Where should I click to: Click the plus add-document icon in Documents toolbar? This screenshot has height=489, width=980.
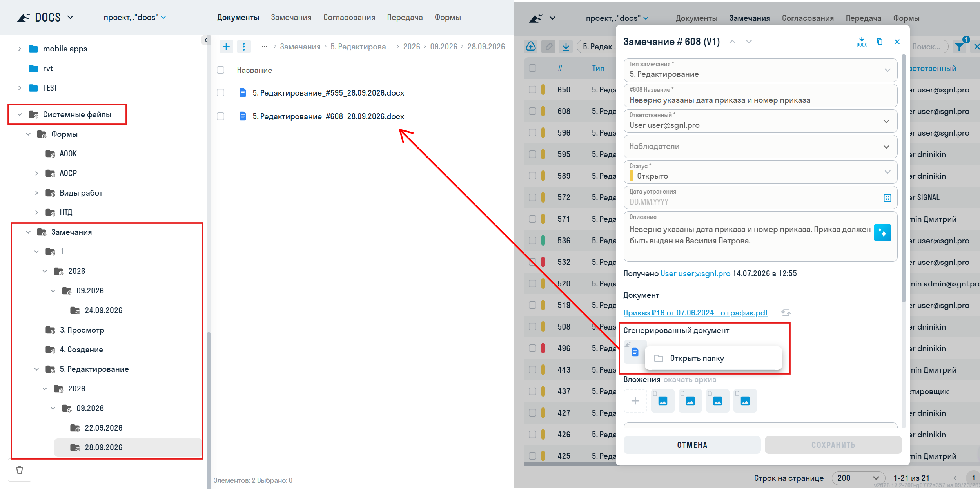(226, 47)
